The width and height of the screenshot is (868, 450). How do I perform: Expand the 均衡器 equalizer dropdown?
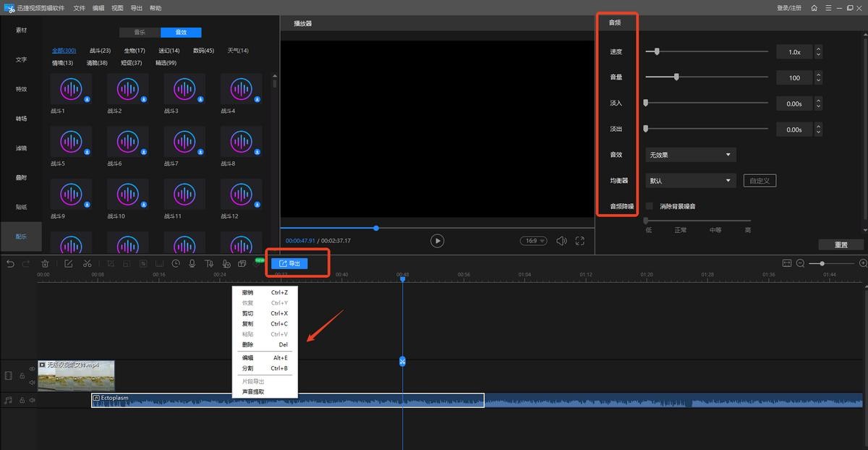tap(691, 181)
